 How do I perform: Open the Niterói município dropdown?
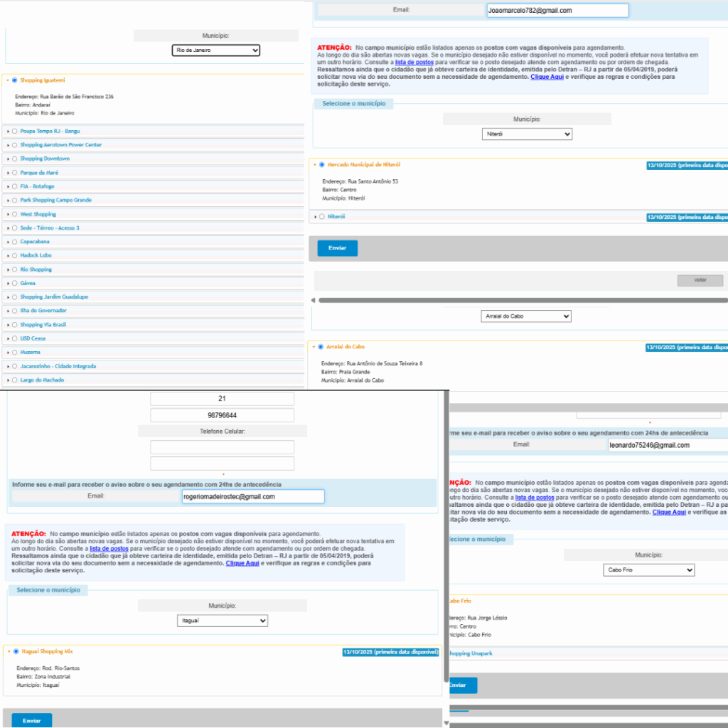pos(527,134)
